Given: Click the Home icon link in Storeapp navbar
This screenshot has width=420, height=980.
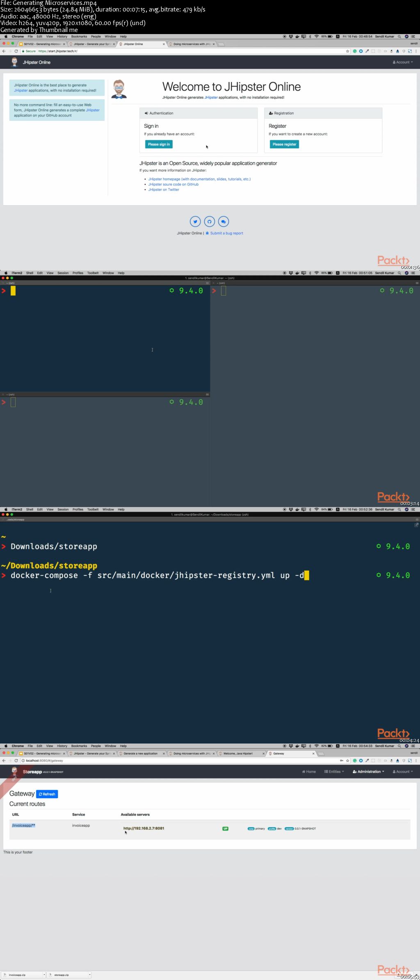Looking at the screenshot, I should (309, 772).
